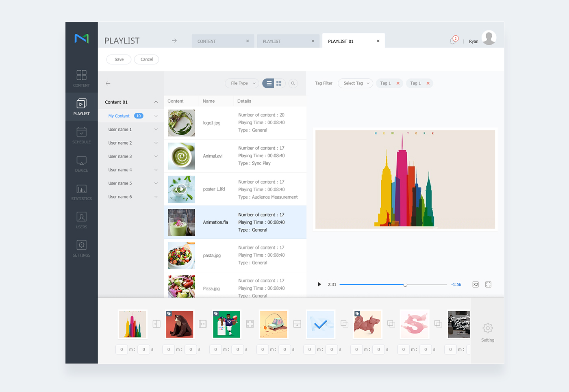Open the Statistics section in sidebar
This screenshot has height=392, width=569.
pyautogui.click(x=81, y=192)
